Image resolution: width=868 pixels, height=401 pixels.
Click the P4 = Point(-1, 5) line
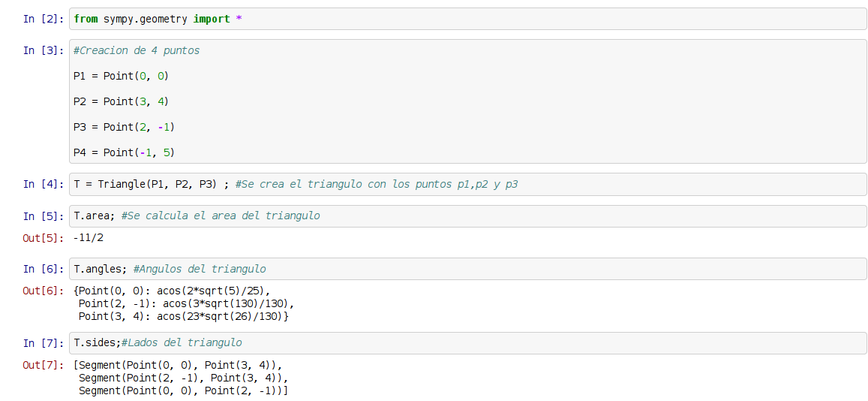coord(124,152)
